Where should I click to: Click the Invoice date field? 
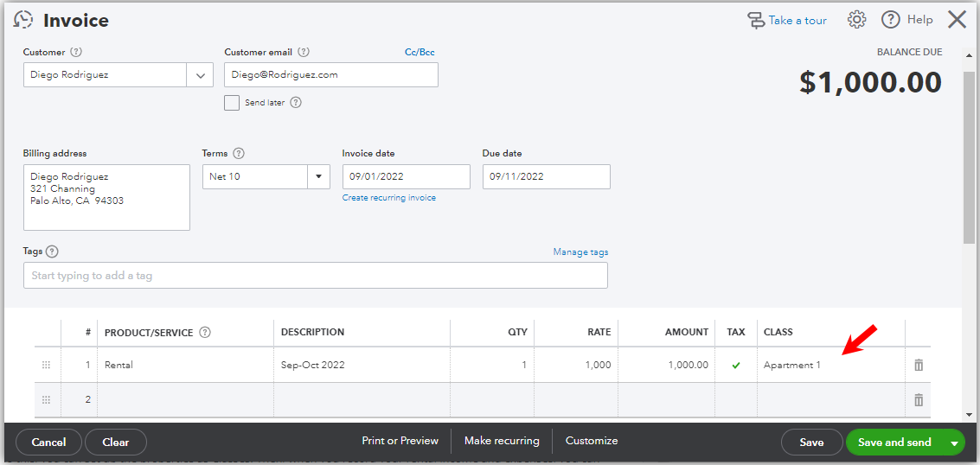pyautogui.click(x=406, y=177)
